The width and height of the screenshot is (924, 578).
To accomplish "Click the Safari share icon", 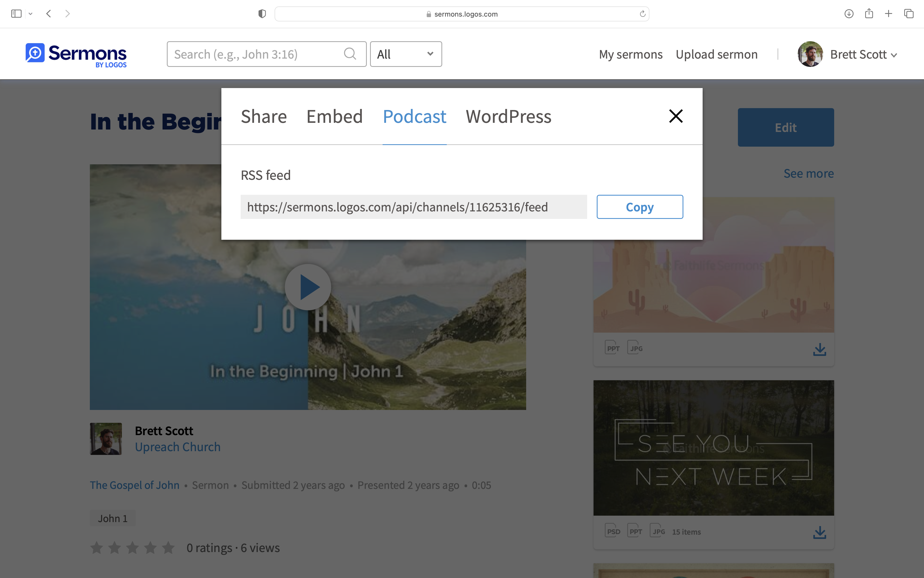I will [x=869, y=13].
